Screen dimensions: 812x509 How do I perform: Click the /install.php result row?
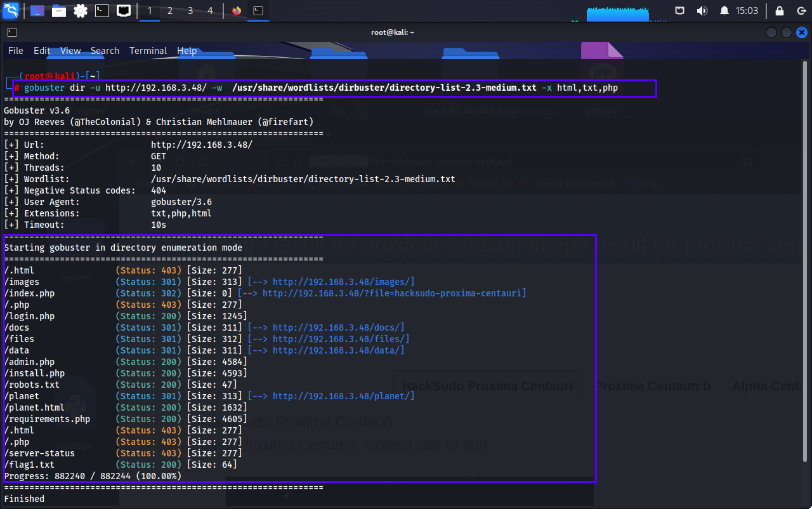(126, 373)
